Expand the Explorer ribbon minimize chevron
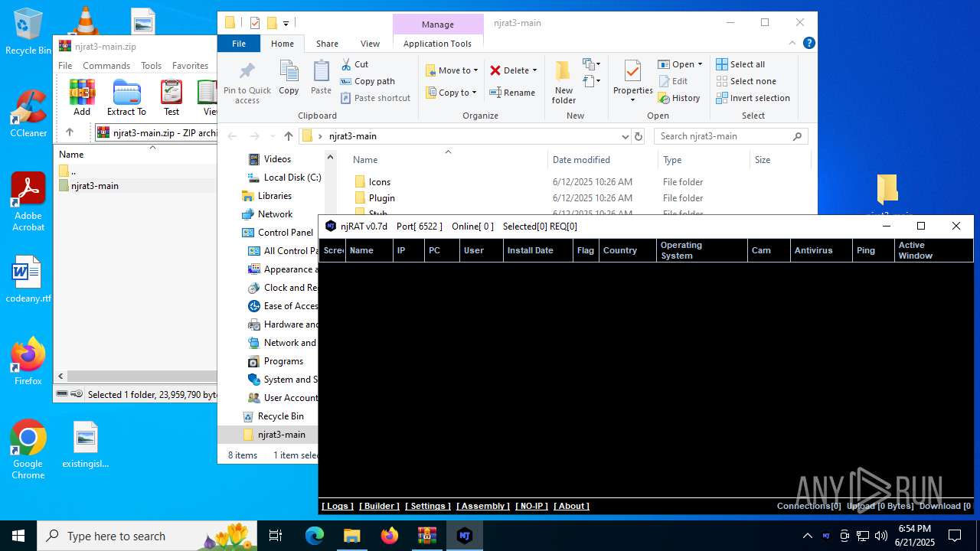This screenshot has height=551, width=980. 793,44
